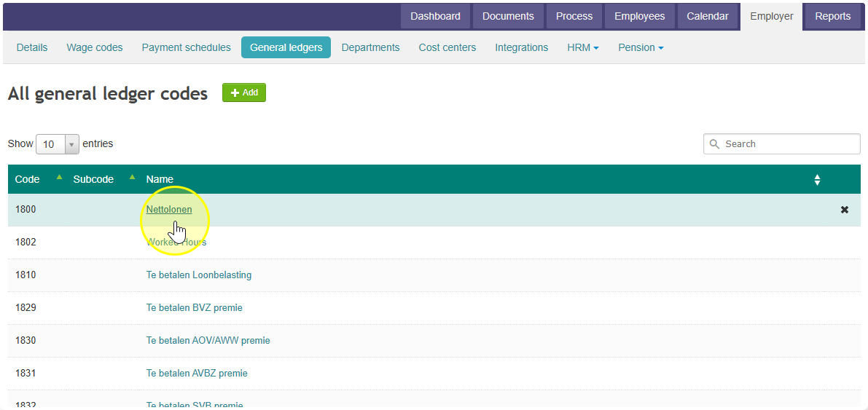
Task: Expand the Pension dropdown menu
Action: 641,47
